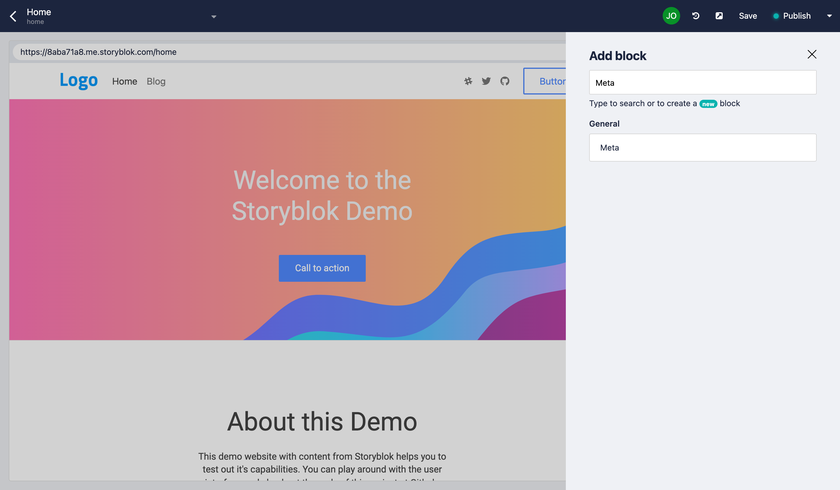Click the Call to action button

322,268
